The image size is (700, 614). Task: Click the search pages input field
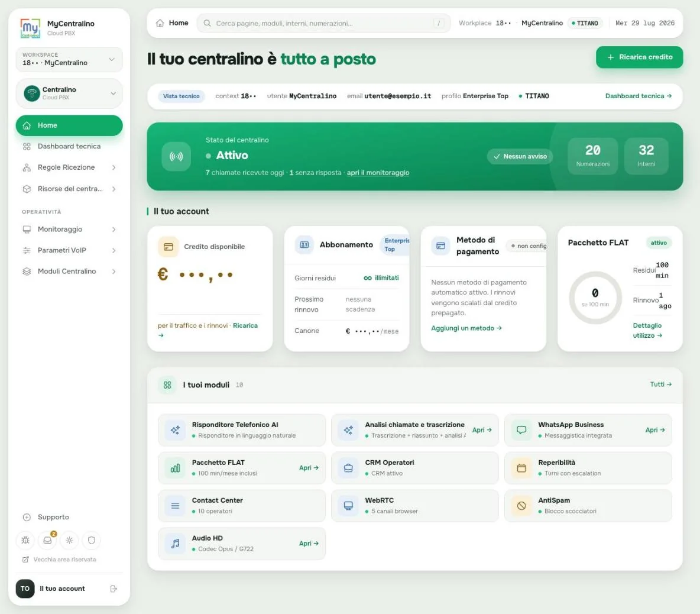[323, 23]
